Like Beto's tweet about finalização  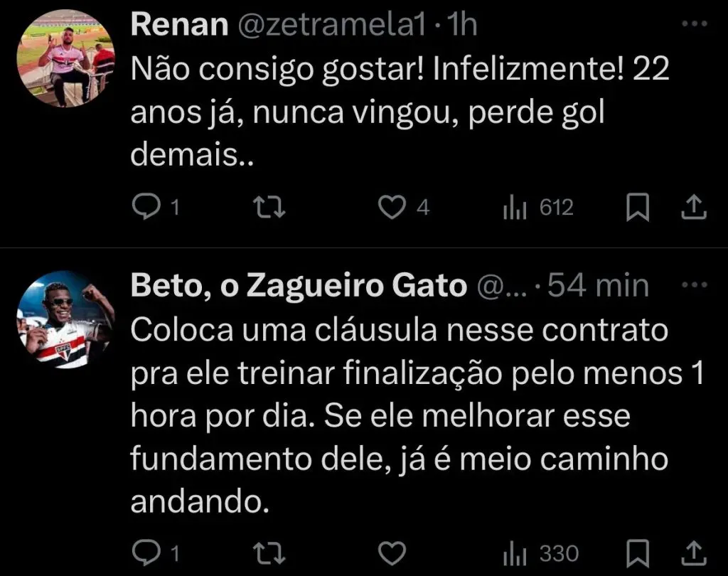pyautogui.click(x=390, y=553)
